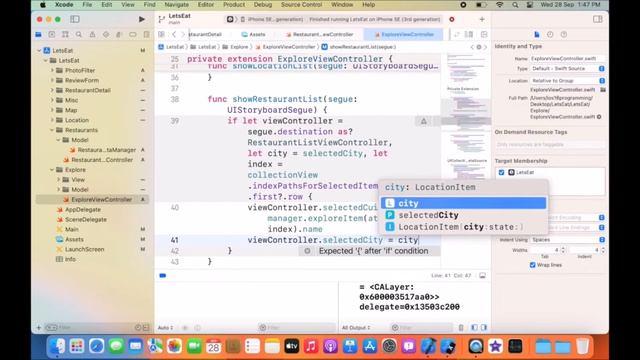The height and width of the screenshot is (360, 640).
Task: Open the Navigate menu
Action: tap(176, 5)
